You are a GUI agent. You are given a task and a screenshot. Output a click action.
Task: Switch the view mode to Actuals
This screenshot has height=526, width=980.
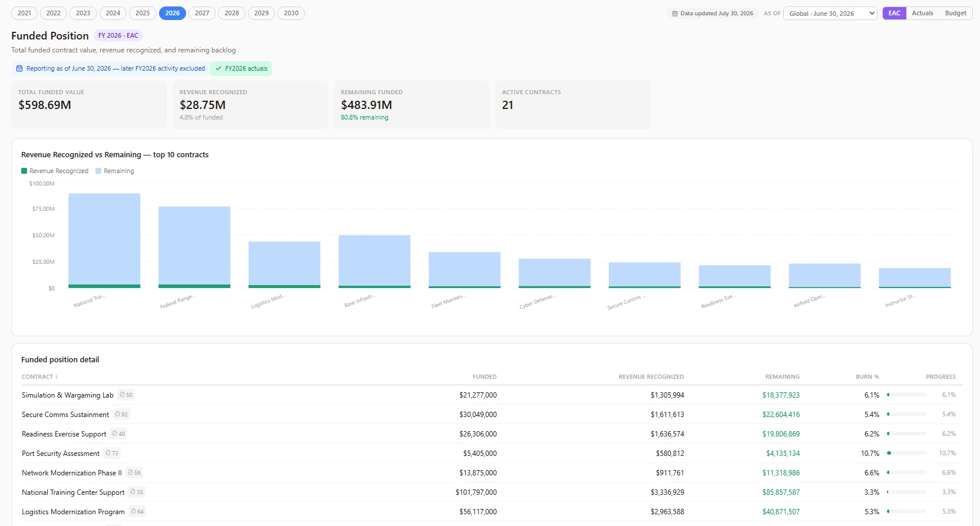tap(922, 13)
